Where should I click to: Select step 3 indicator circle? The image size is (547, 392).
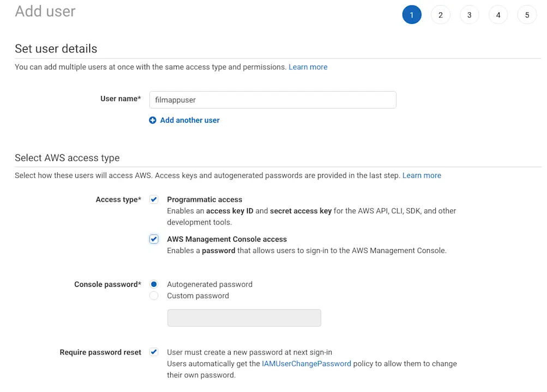[x=470, y=15]
